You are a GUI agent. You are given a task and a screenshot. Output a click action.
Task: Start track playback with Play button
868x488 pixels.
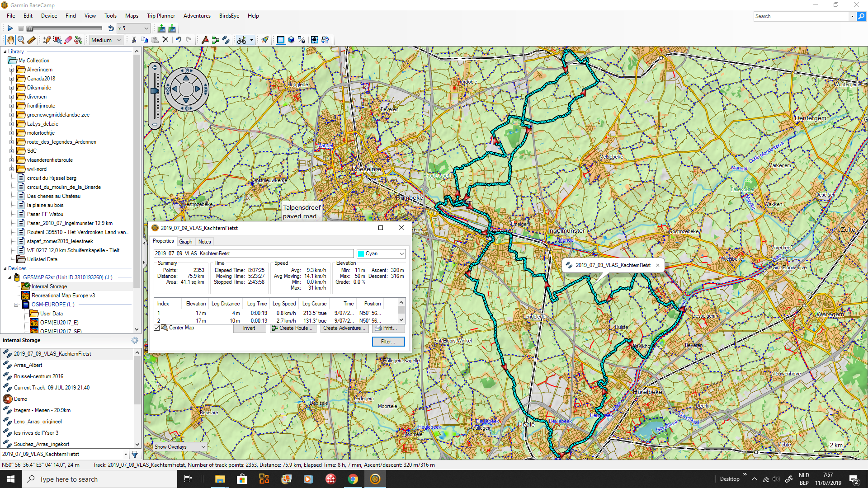click(10, 28)
